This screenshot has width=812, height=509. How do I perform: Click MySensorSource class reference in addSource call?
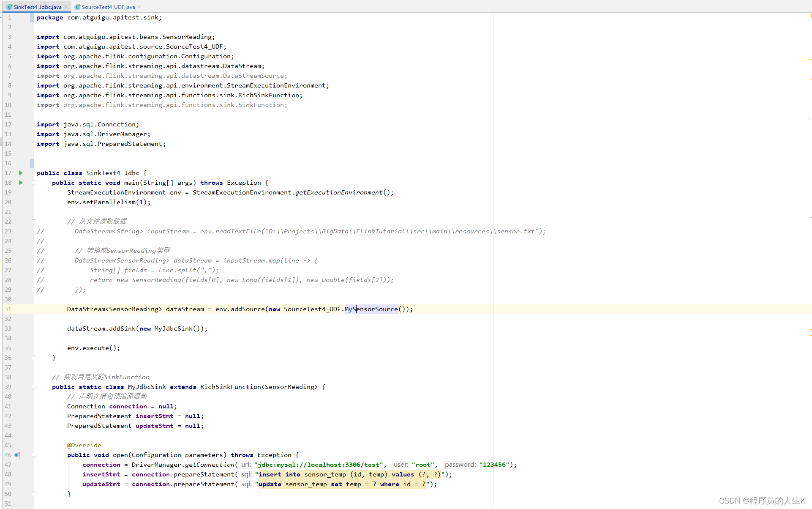371,309
